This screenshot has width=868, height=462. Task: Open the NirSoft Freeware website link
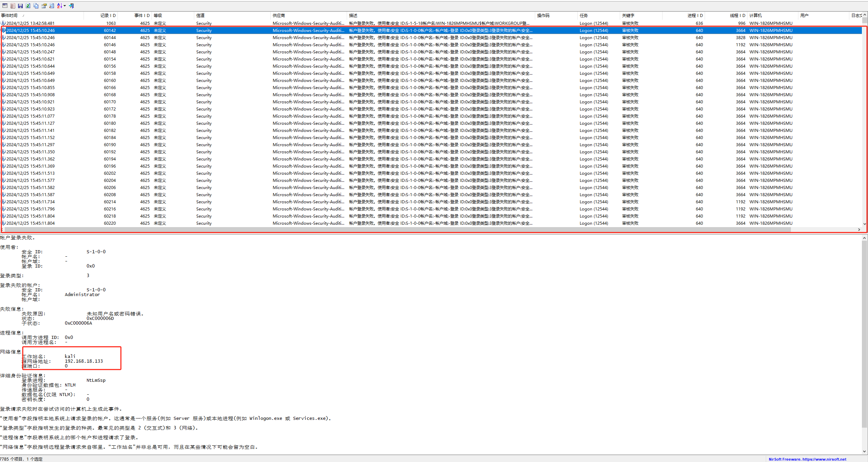[807, 459]
